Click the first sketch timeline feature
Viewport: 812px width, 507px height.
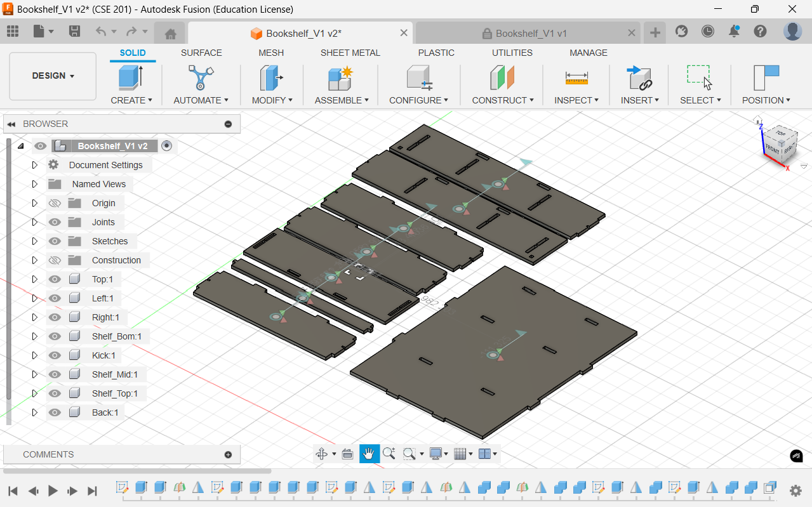(x=122, y=487)
